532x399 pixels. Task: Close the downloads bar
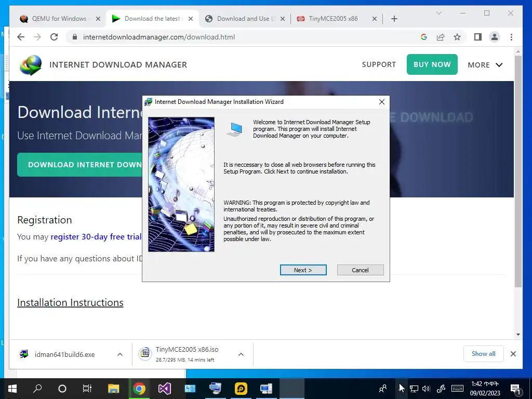click(x=513, y=354)
